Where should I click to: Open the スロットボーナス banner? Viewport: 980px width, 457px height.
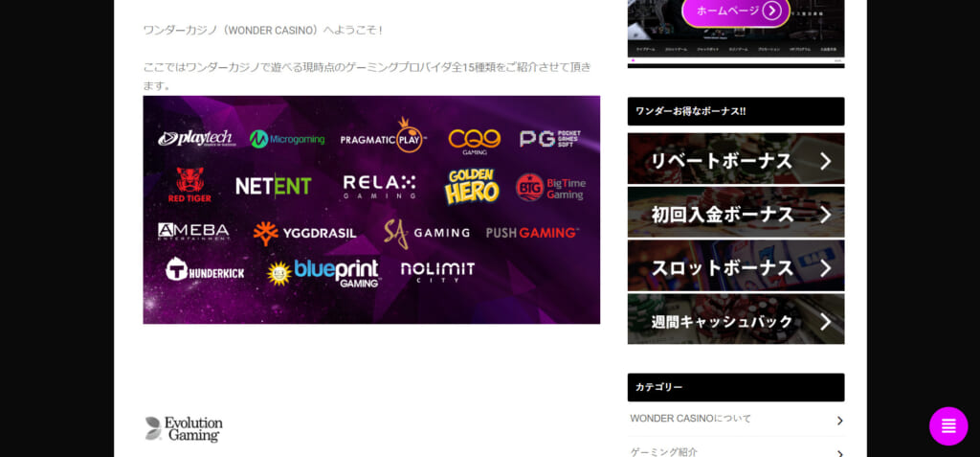coord(736,265)
